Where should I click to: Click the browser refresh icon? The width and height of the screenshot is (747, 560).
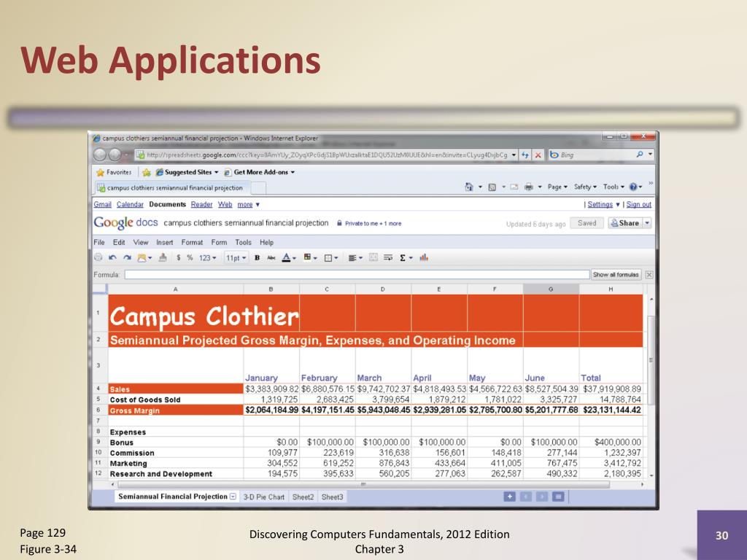525,155
